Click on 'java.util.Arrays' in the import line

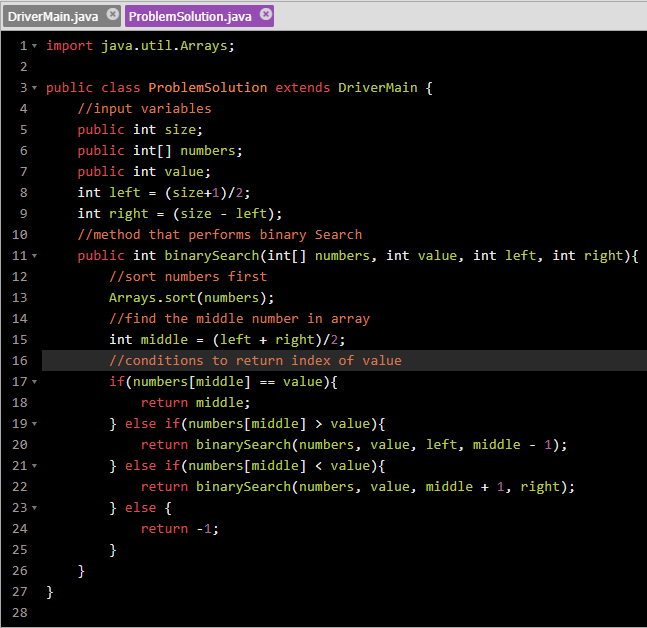(x=164, y=46)
